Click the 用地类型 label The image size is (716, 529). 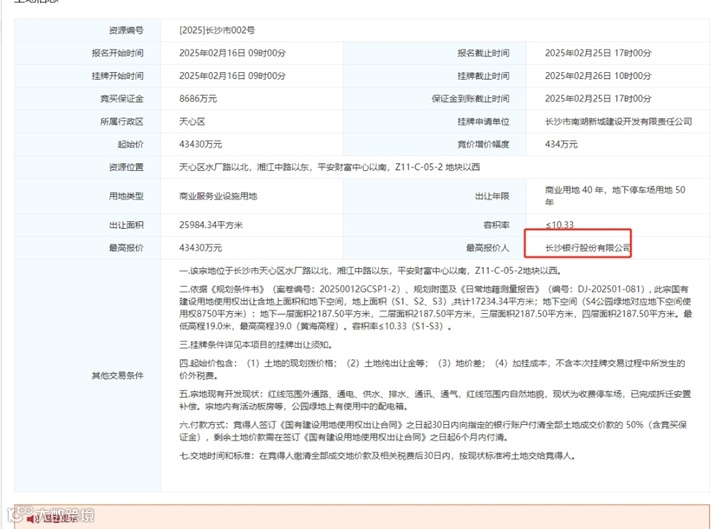126,196
